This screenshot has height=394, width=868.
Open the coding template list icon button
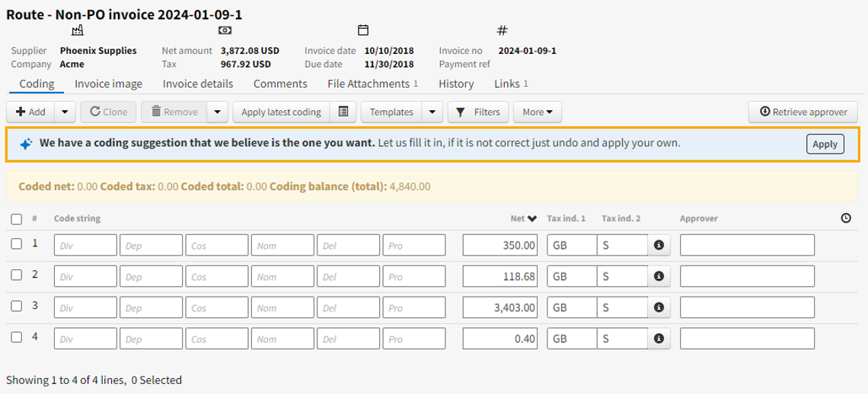(x=343, y=112)
